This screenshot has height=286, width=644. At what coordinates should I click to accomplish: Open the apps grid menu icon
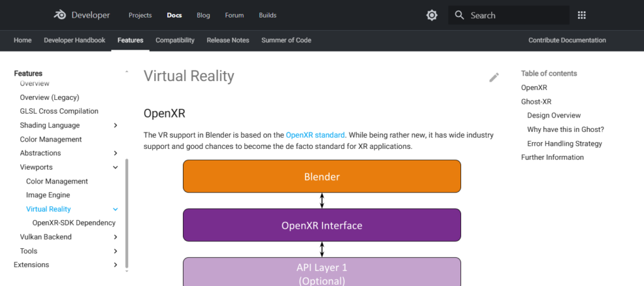[x=582, y=15]
